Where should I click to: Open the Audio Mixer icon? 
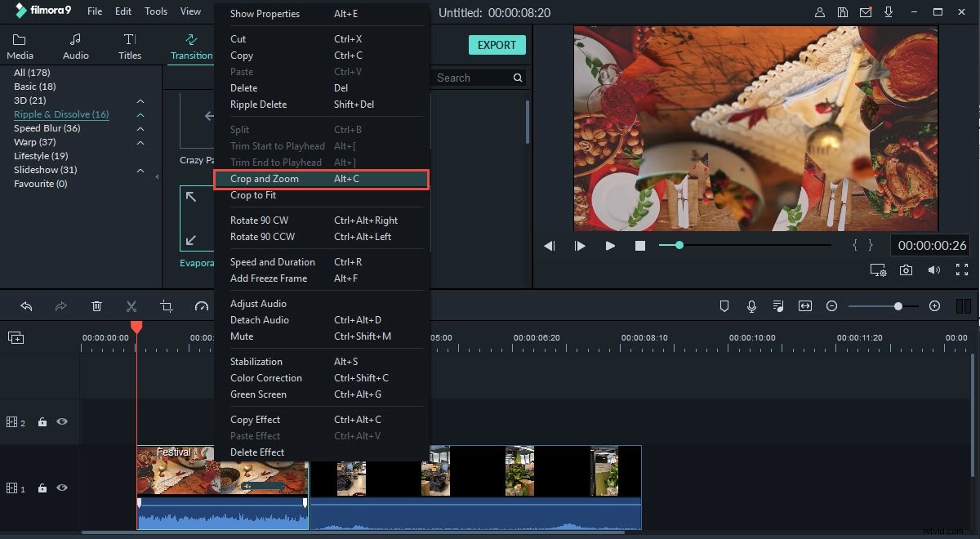[778, 305]
